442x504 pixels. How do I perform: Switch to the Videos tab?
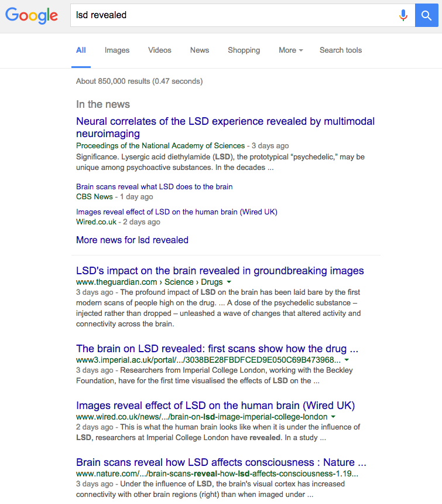tap(160, 50)
